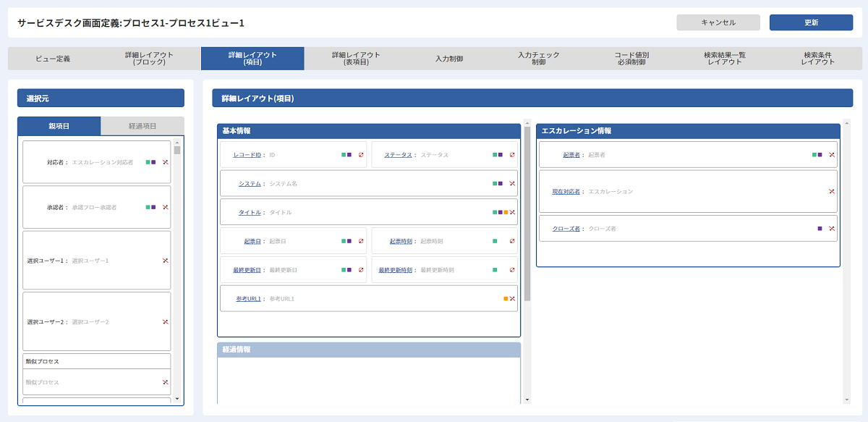Select the 親項目 tab in the source panel
This screenshot has height=422, width=868.
[59, 126]
